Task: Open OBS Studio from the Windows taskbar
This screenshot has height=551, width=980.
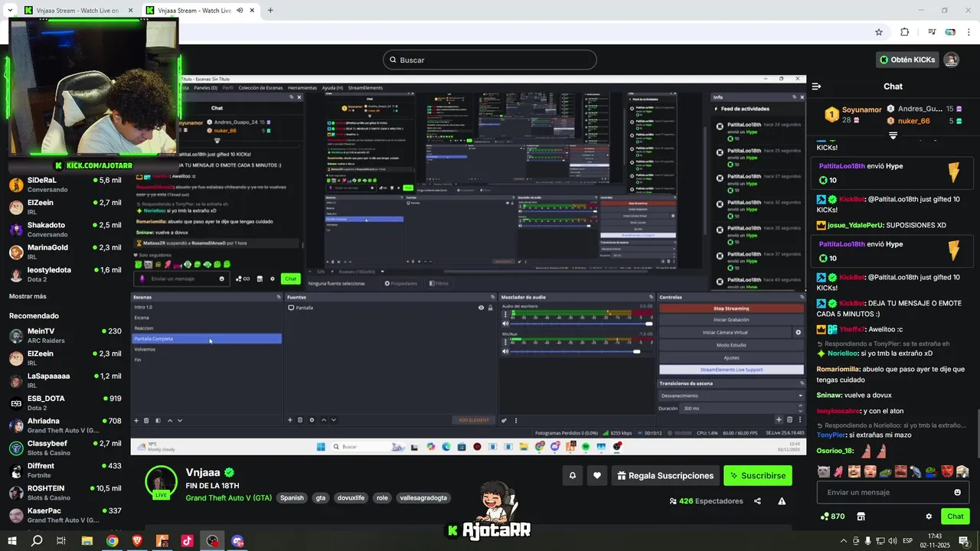Action: tap(212, 540)
